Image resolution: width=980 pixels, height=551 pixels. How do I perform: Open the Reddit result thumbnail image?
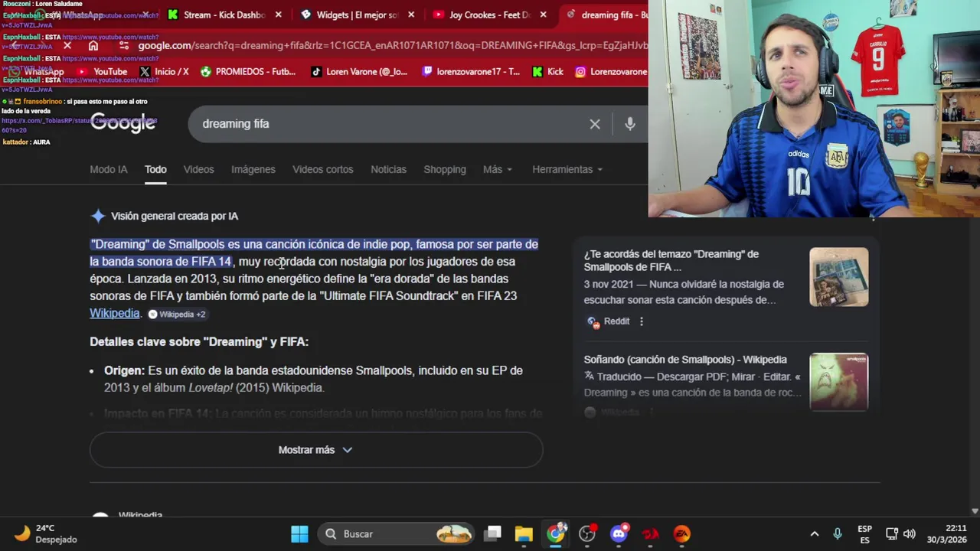(x=839, y=277)
